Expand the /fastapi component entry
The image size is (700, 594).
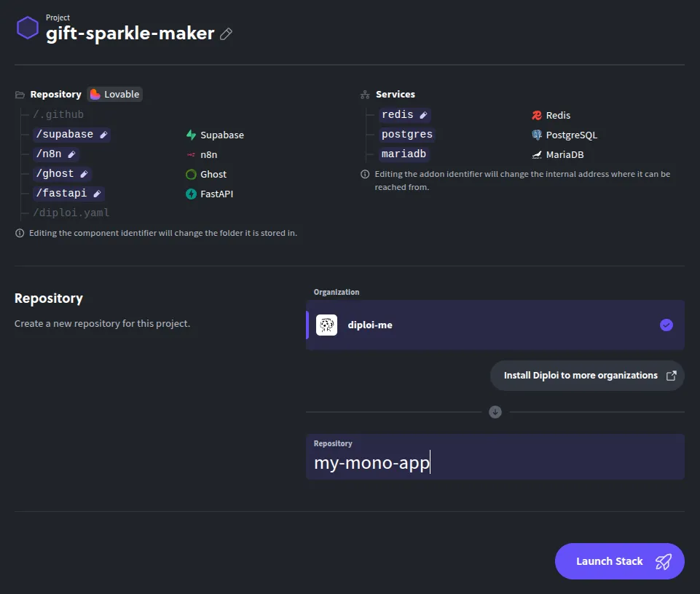68,193
